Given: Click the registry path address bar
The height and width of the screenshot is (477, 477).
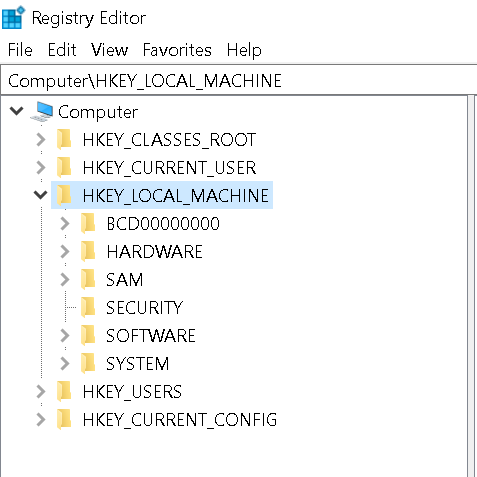Looking at the screenshot, I should pyautogui.click(x=239, y=81).
